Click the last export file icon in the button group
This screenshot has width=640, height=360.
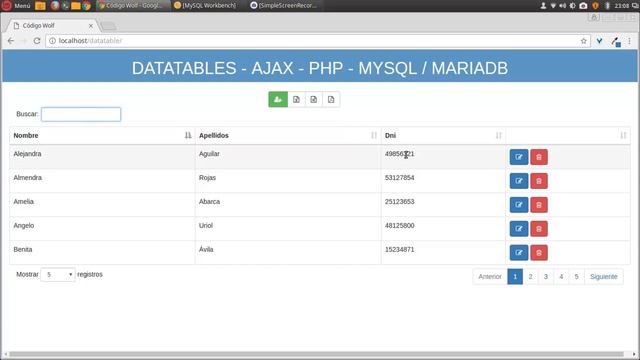click(331, 100)
